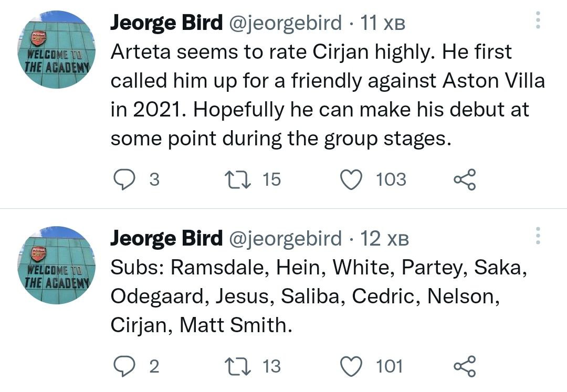Retweet the Subs lineup tweet
This screenshot has height=392, width=567.
coord(233,366)
